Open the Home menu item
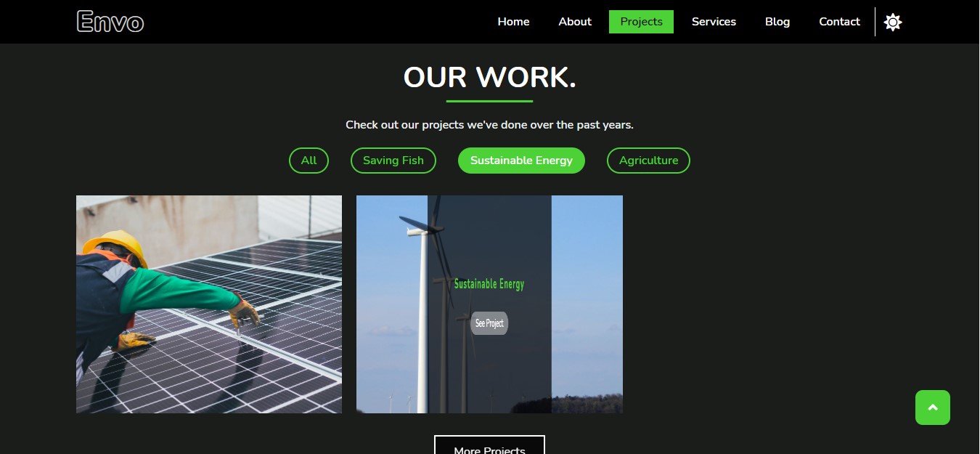The width and height of the screenshot is (980, 454). tap(513, 22)
